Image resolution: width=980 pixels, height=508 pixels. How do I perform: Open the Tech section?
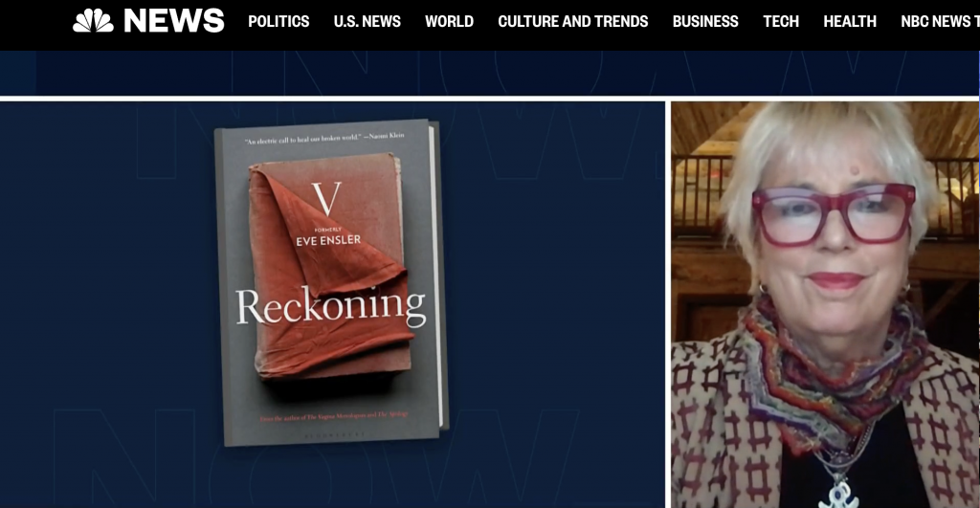click(781, 21)
